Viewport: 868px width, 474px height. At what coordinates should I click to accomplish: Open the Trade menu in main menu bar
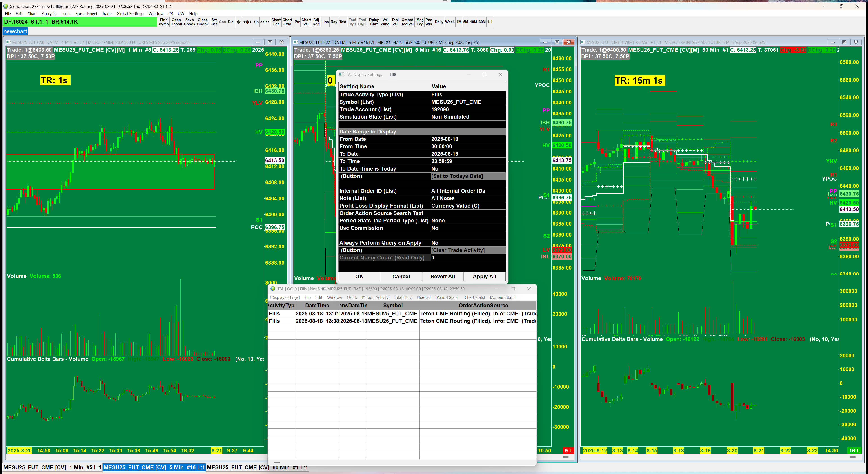[107, 14]
